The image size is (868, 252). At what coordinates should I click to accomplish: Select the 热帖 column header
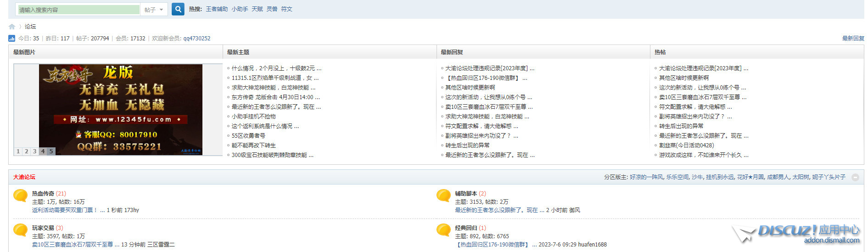[x=660, y=52]
